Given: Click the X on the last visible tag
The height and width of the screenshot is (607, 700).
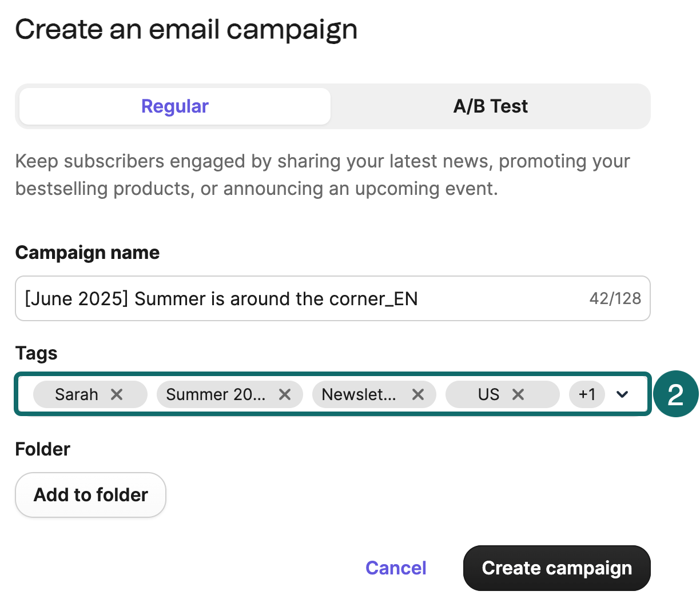Looking at the screenshot, I should tap(518, 394).
